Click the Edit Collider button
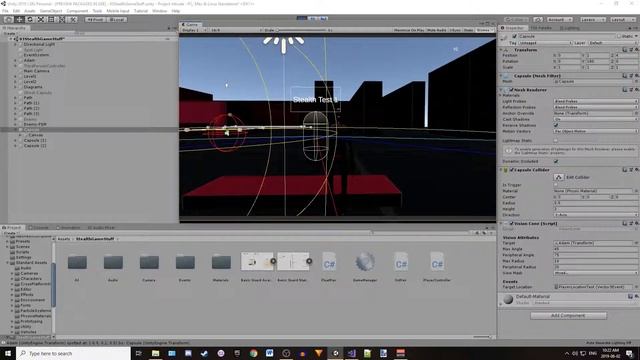This screenshot has height=360, width=640. click(559, 177)
